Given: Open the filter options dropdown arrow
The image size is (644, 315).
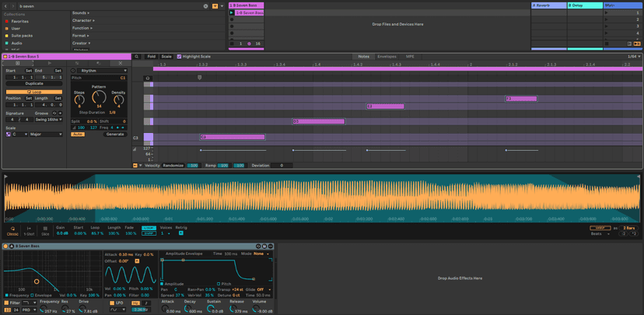Looking at the screenshot, I should coord(222,6).
